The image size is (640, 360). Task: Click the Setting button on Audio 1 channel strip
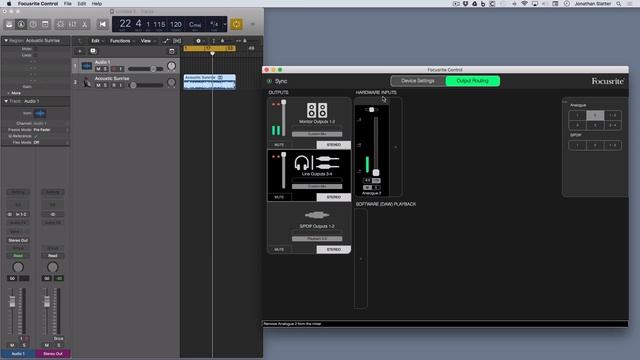(x=18, y=192)
